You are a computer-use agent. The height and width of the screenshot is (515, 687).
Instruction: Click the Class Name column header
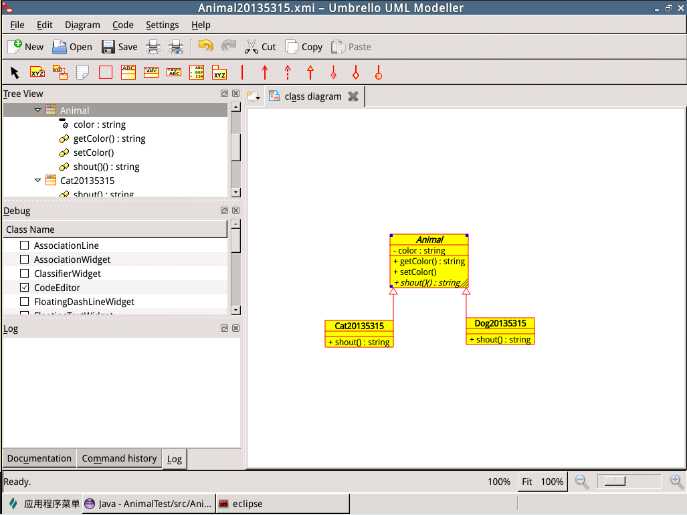coord(115,229)
